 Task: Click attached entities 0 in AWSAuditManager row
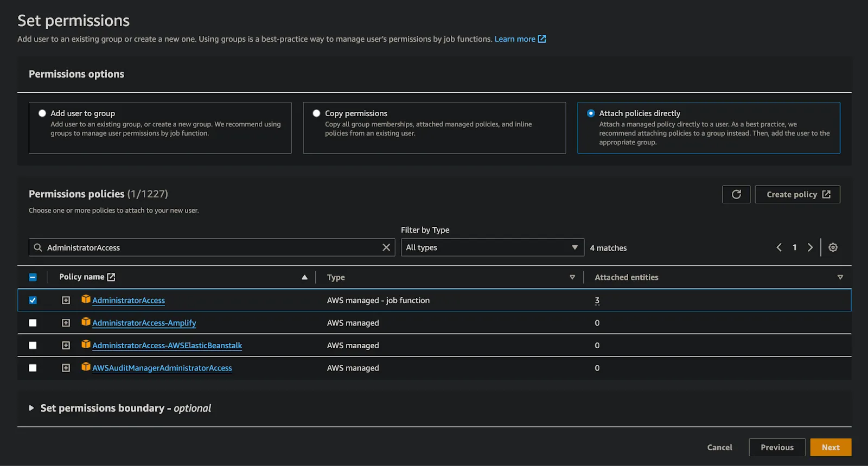[x=597, y=368]
